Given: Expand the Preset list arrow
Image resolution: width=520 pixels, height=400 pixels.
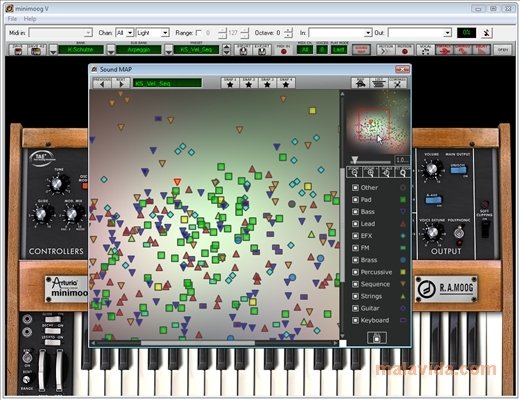Looking at the screenshot, I should [x=169, y=50].
